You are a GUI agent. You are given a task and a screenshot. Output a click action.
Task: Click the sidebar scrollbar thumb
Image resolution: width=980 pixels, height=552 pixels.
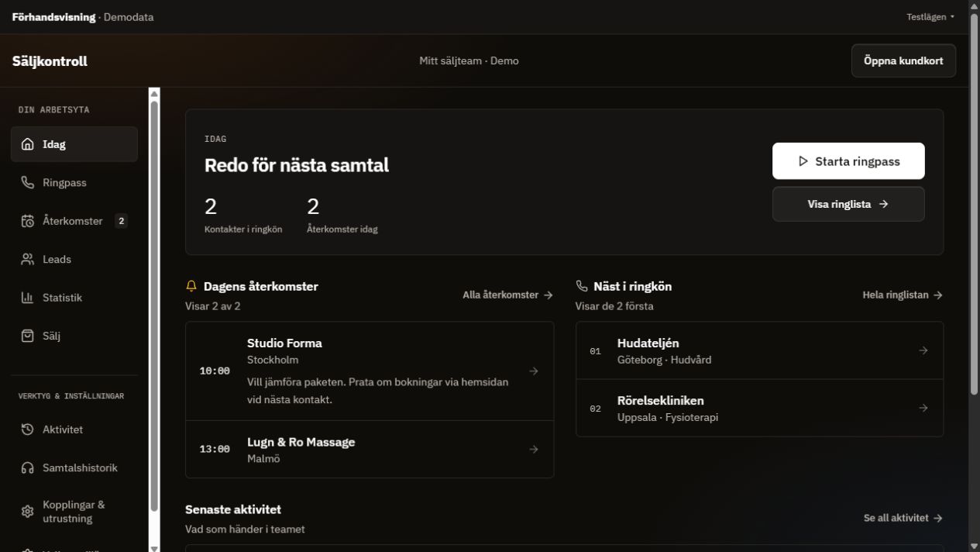click(x=154, y=306)
